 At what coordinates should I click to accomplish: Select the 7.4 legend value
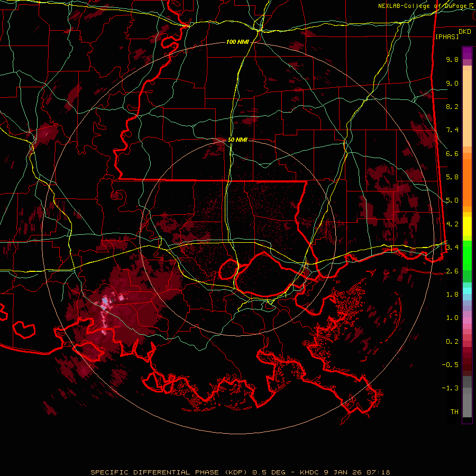[452, 130]
